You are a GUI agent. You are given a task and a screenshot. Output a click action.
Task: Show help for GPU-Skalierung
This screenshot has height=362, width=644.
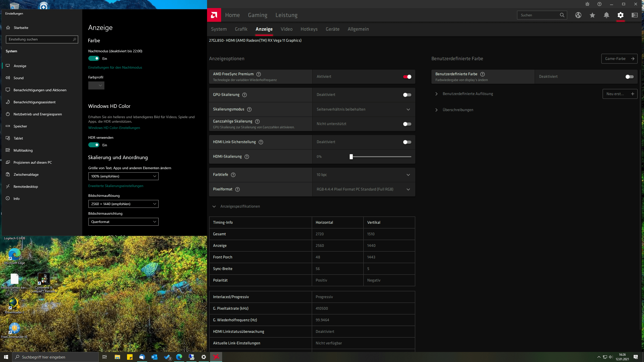tap(245, 95)
